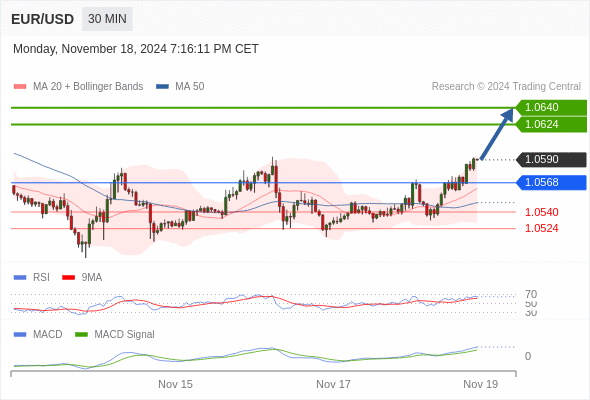
Task: Click the MA 50 blue legend swatch
Action: pos(163,87)
